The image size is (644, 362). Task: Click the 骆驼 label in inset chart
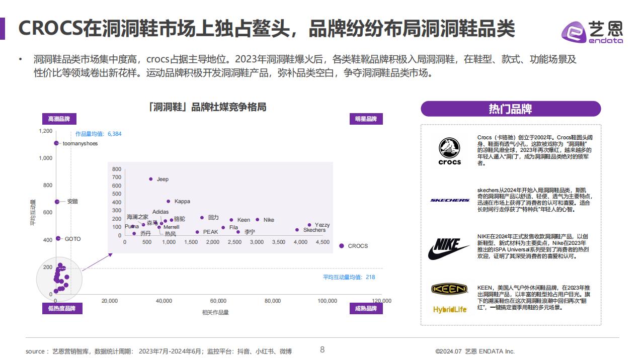[x=180, y=219]
